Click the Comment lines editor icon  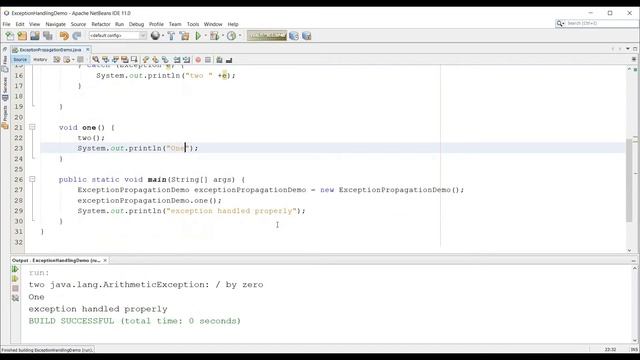[x=219, y=60]
